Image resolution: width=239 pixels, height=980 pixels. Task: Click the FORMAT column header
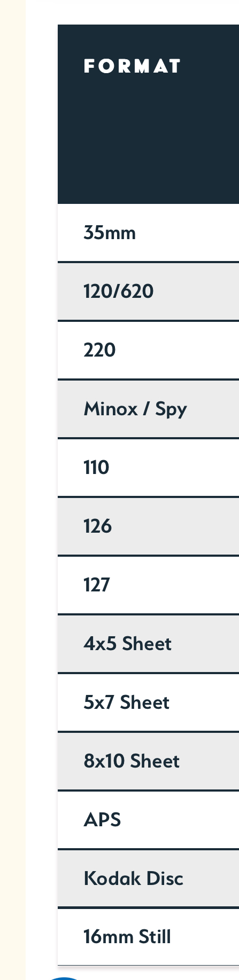132,66
